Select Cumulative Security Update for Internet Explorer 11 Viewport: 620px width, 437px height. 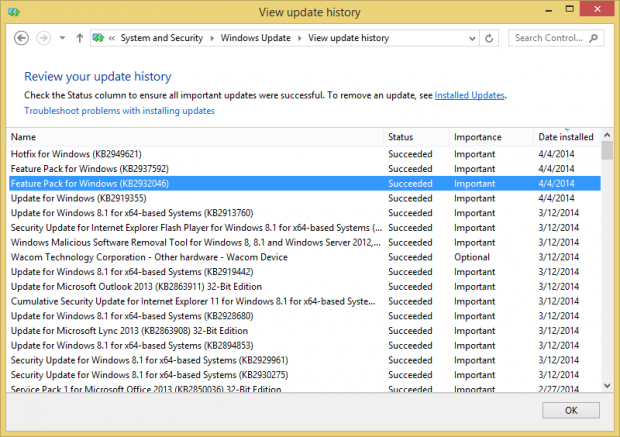click(x=304, y=301)
